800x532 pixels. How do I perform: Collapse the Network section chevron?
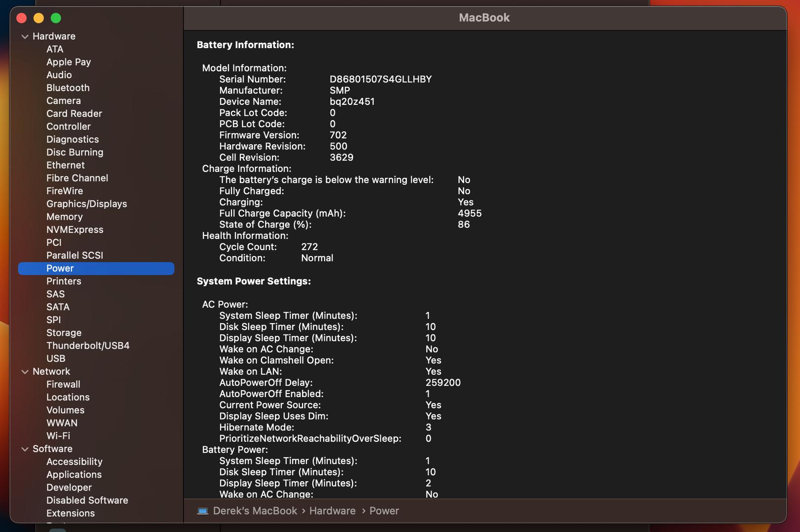(x=25, y=372)
